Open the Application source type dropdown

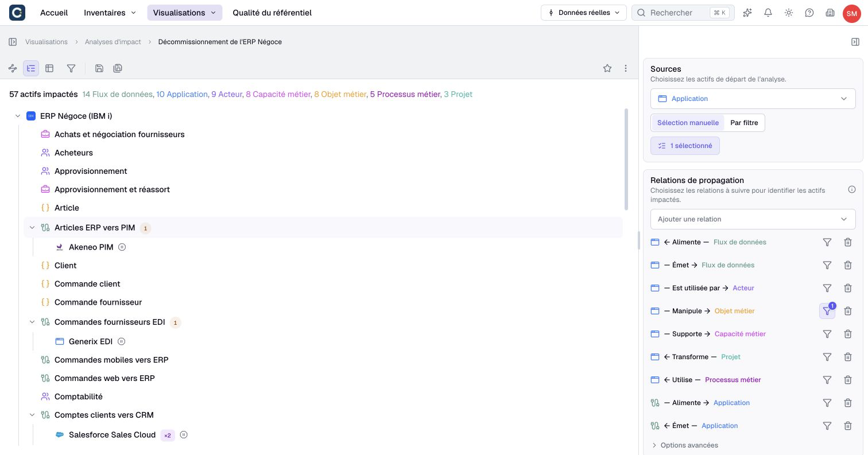coord(753,99)
